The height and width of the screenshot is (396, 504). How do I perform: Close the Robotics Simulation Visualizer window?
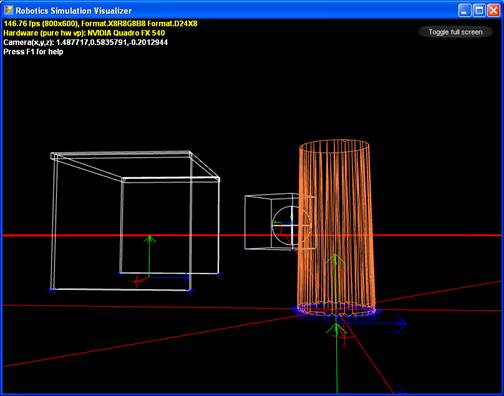pyautogui.click(x=494, y=10)
